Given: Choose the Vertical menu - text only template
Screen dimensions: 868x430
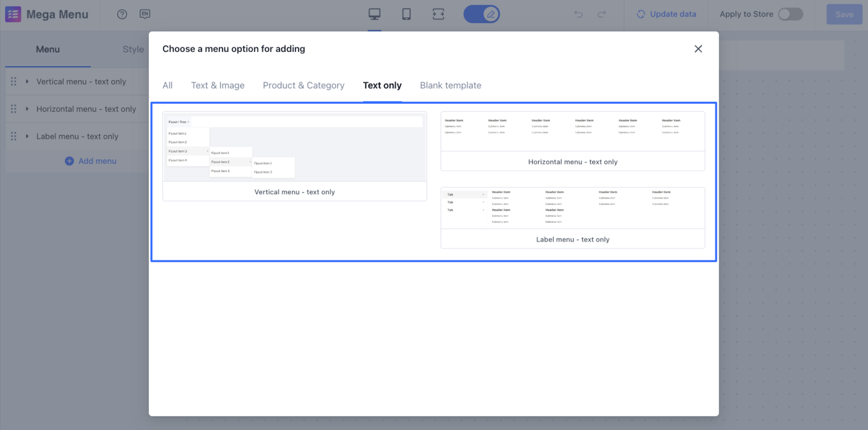Looking at the screenshot, I should pos(295,156).
